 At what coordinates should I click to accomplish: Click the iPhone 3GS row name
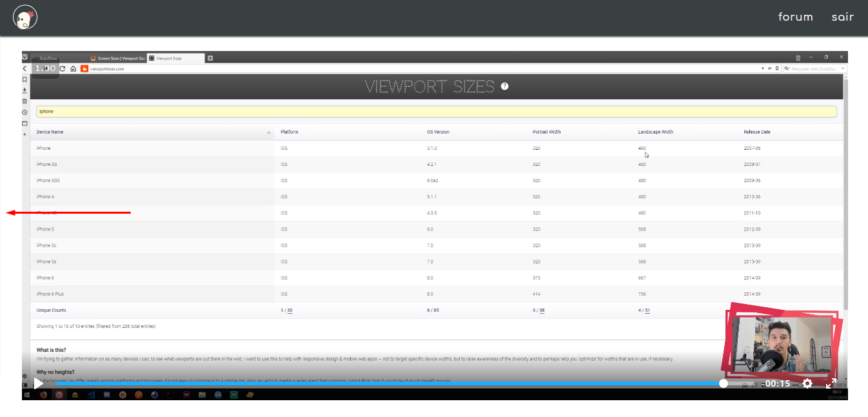click(48, 181)
